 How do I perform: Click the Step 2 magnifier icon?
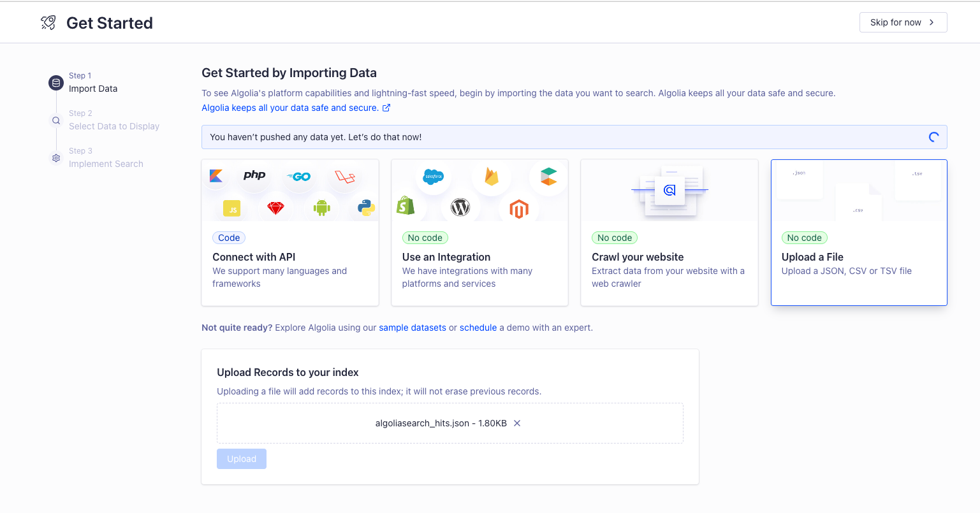coord(56,120)
